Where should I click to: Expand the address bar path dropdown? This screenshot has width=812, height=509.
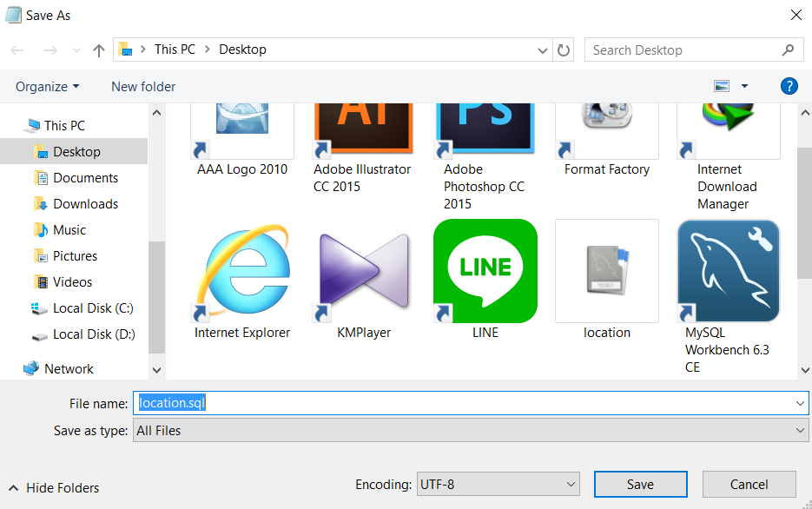point(542,50)
